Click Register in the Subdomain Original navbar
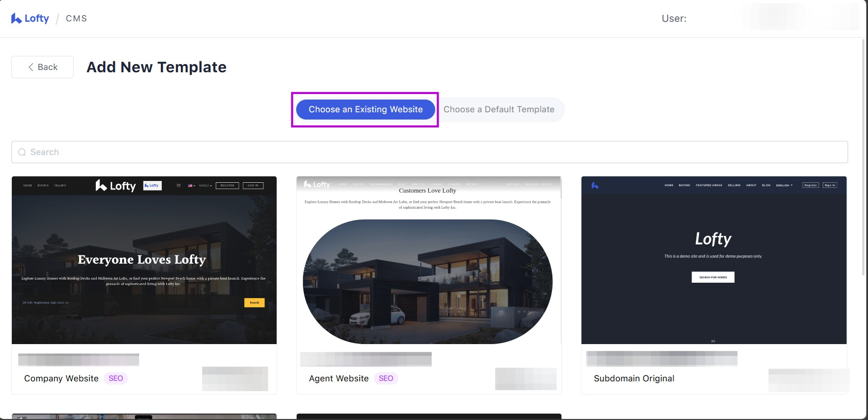The image size is (868, 420). (x=811, y=185)
